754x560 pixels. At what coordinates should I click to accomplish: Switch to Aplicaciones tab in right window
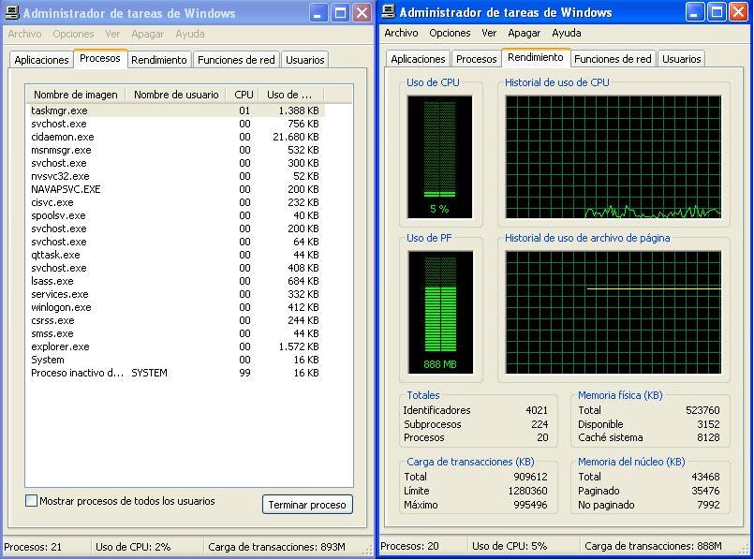pos(418,59)
